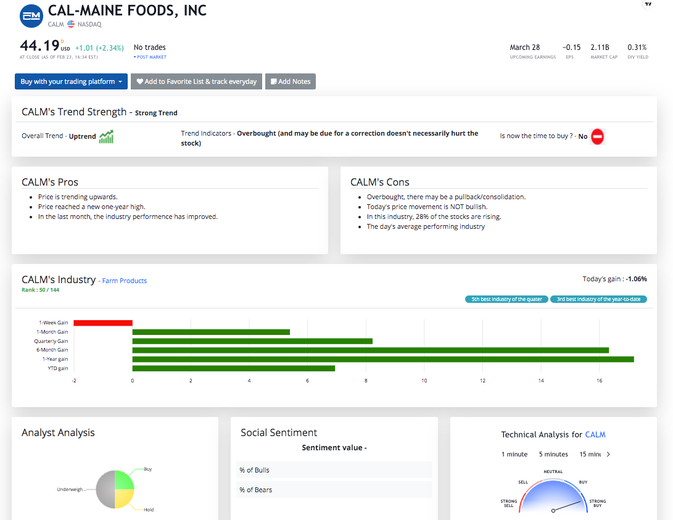Click the Cal-Maine Foods company logo
The height and width of the screenshot is (520, 673).
pos(31,16)
